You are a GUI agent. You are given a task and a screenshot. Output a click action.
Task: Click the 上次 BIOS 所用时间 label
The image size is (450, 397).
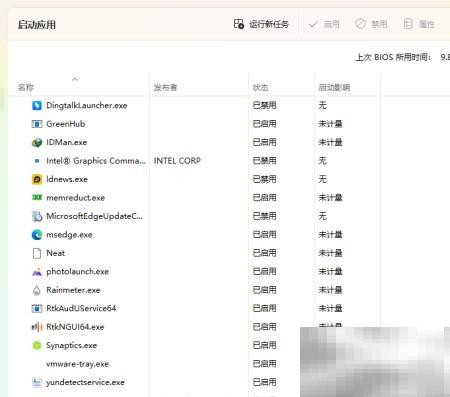(393, 57)
